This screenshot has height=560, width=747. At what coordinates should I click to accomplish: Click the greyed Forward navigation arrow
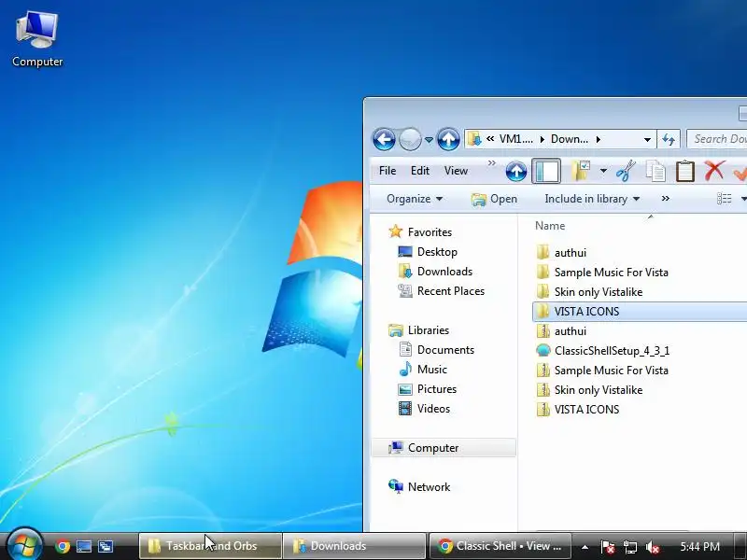coord(410,139)
